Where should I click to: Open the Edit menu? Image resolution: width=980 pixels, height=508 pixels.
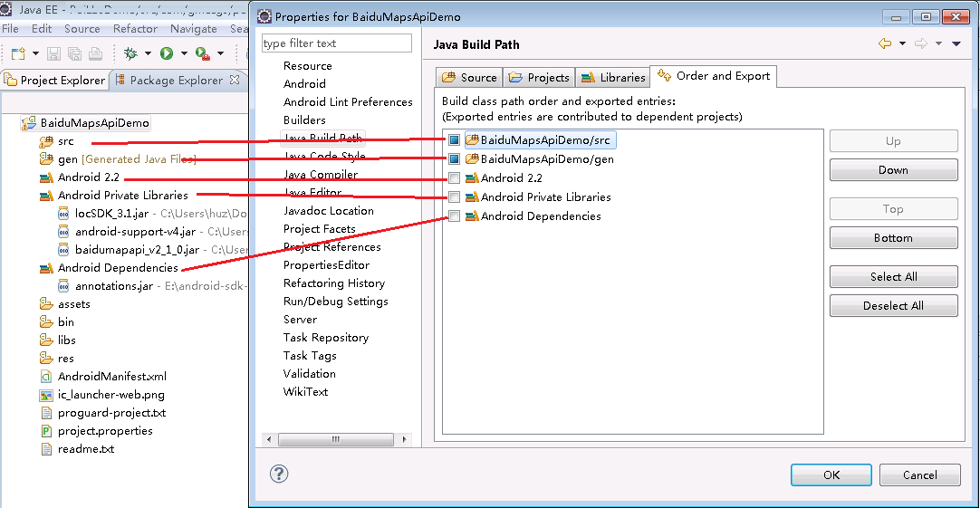tap(42, 29)
